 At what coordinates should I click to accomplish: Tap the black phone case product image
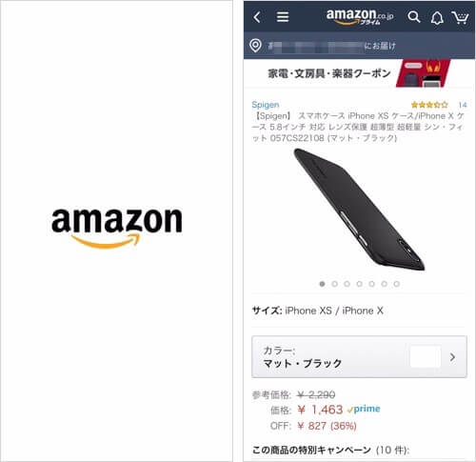click(359, 210)
